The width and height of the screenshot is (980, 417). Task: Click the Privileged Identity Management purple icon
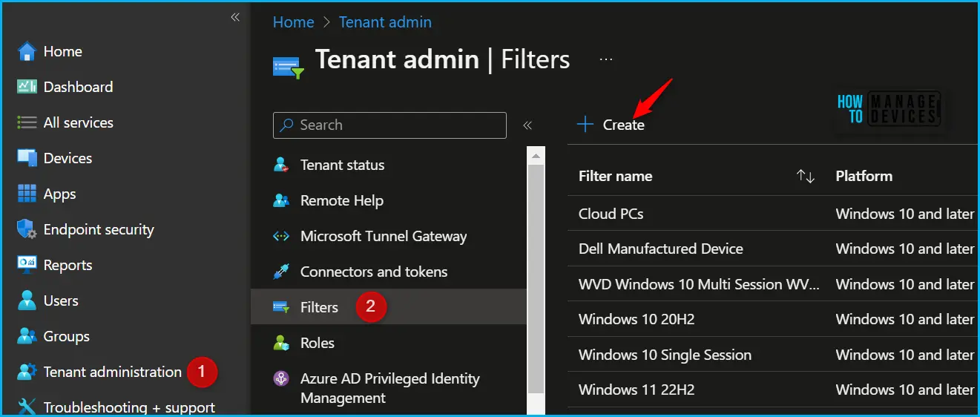(281, 378)
